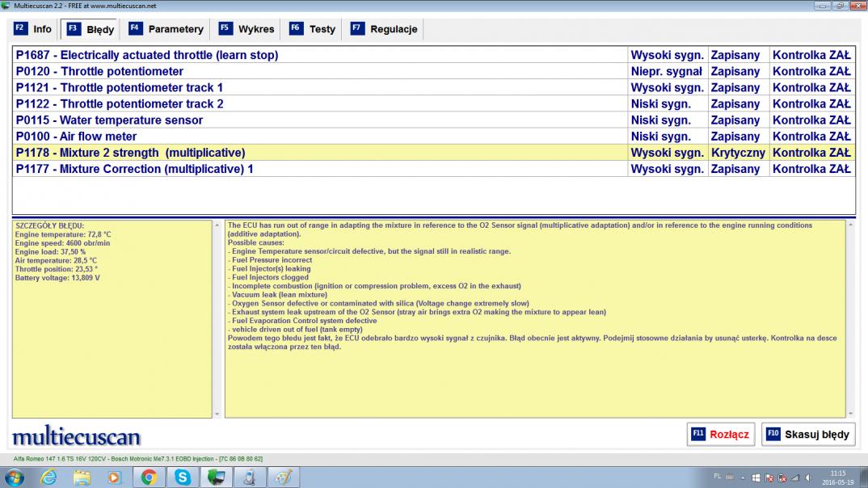
Task: Open the Info tab
Action: [32, 29]
